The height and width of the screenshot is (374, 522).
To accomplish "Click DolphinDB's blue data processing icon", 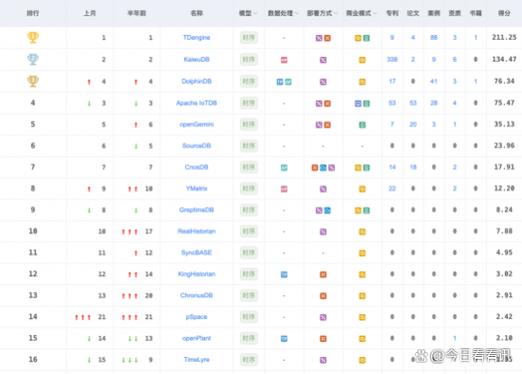I will click(x=280, y=82).
